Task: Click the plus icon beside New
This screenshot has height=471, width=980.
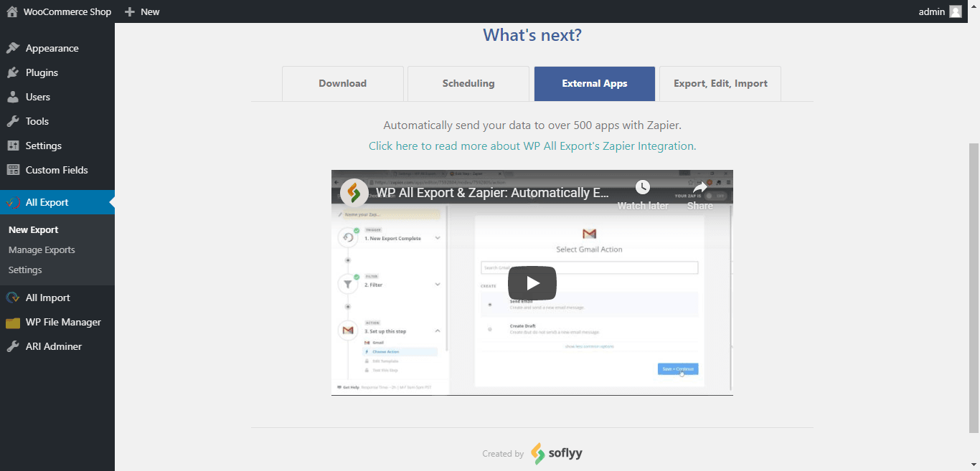Action: 129,11
